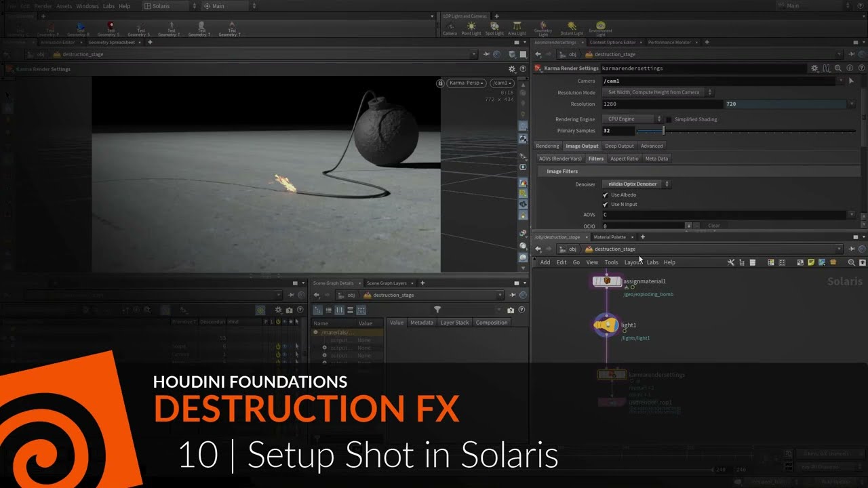Select the Geometry Light shelf tool
Image resolution: width=868 pixels, height=488 pixels.
pos(543,28)
